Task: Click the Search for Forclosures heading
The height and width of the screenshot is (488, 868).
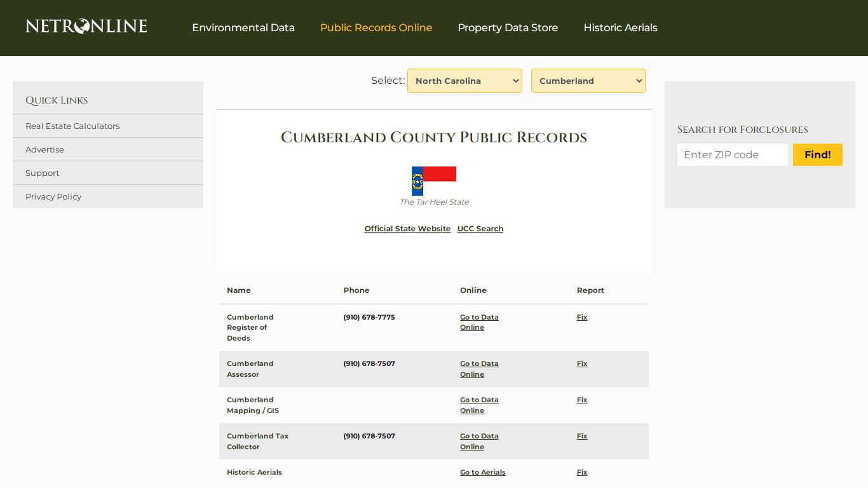Action: click(743, 130)
